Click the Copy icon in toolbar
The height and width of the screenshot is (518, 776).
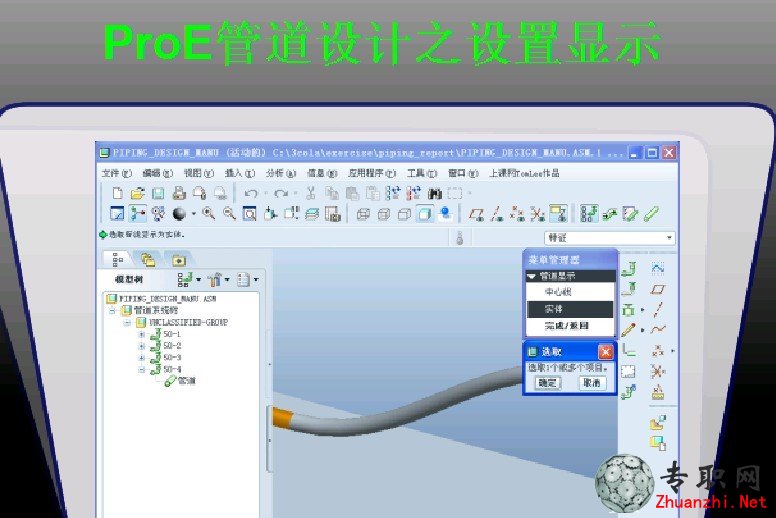point(332,193)
